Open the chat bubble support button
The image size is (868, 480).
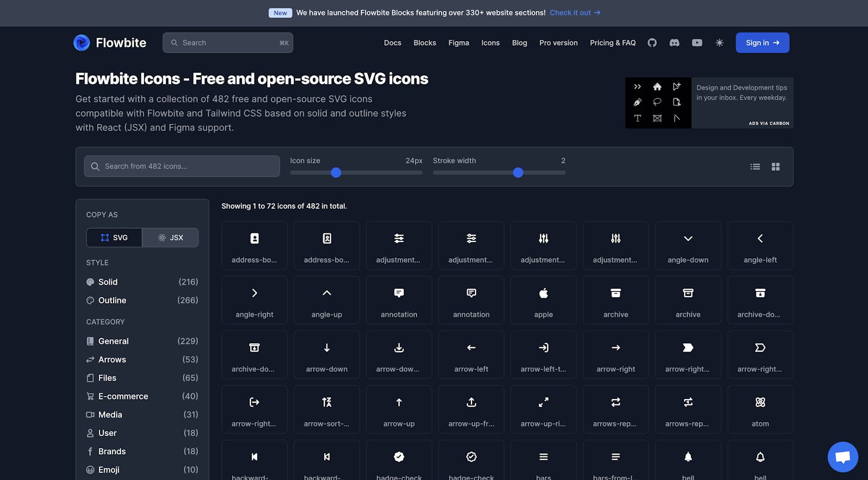(843, 457)
